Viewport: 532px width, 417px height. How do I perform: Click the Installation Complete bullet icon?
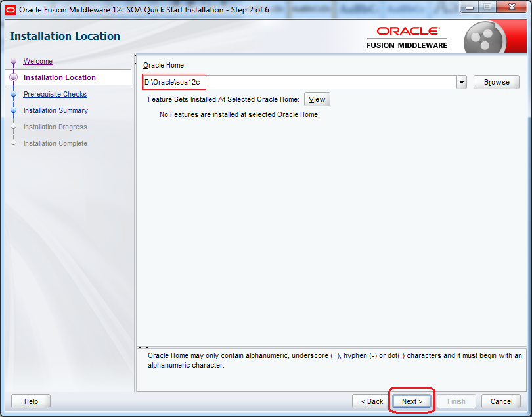click(14, 143)
